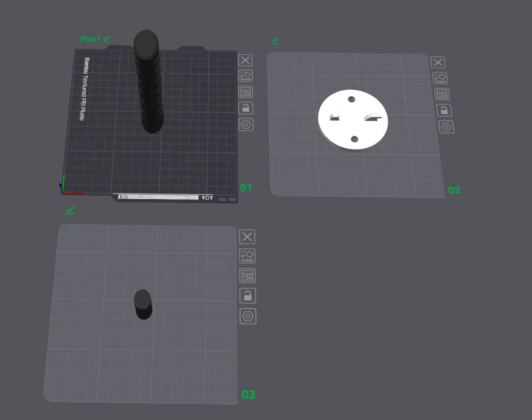Open plate settings for plate 02
Viewport: 532px width, 420px height.
coord(446,127)
